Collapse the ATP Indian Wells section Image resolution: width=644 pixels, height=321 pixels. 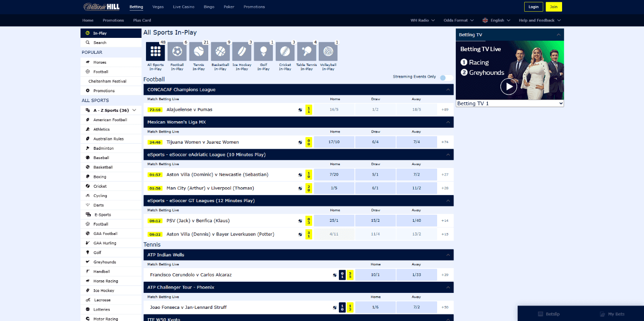(448, 255)
